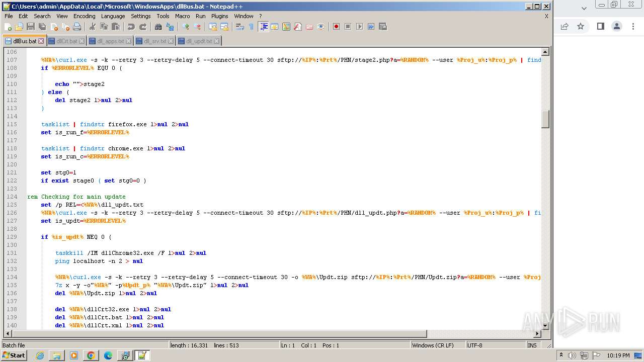Create a new document from toolbar

point(8,27)
